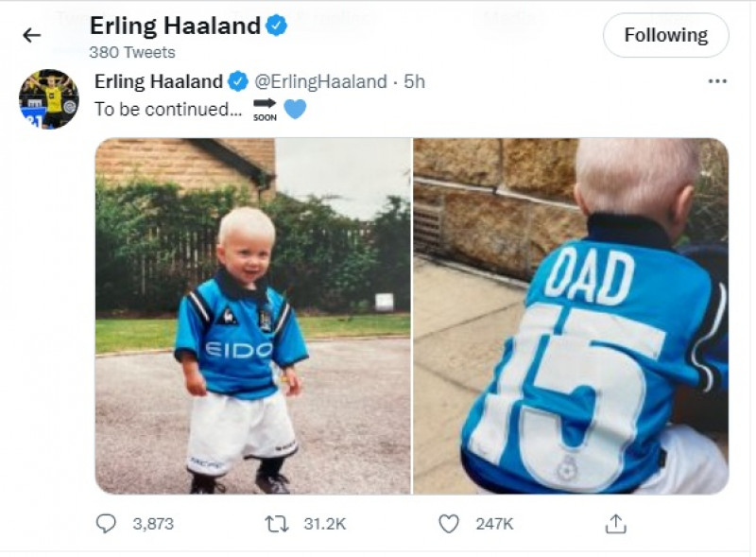
Task: Open the left photo of toddler standing
Action: [252, 316]
